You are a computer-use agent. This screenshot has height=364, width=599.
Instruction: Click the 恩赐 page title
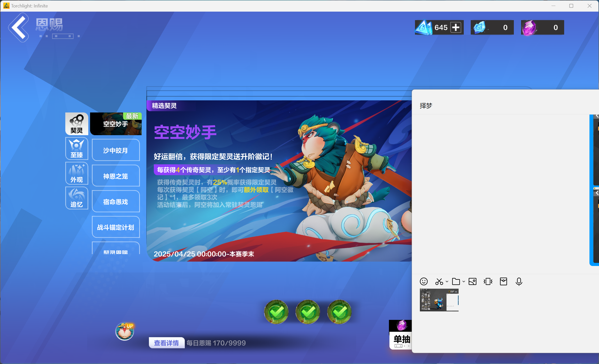(x=49, y=25)
